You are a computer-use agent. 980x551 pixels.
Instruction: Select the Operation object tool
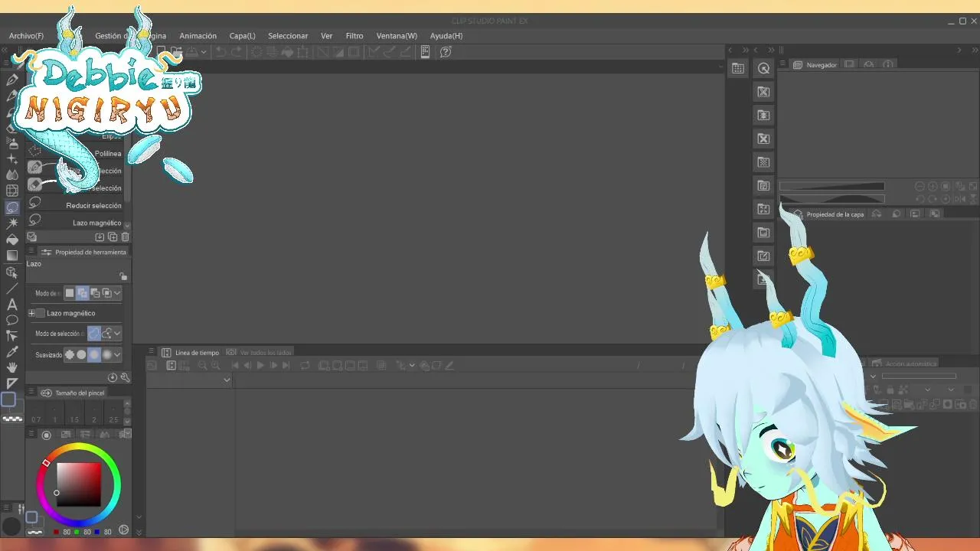coord(12,272)
